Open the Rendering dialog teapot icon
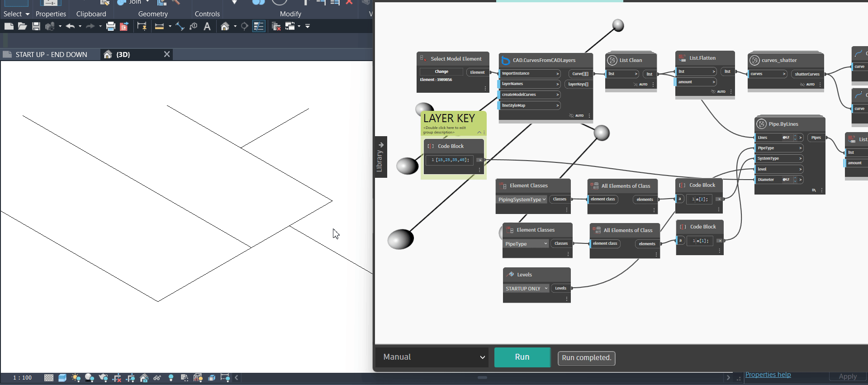Screen dimensions: 868x385 [103, 378]
